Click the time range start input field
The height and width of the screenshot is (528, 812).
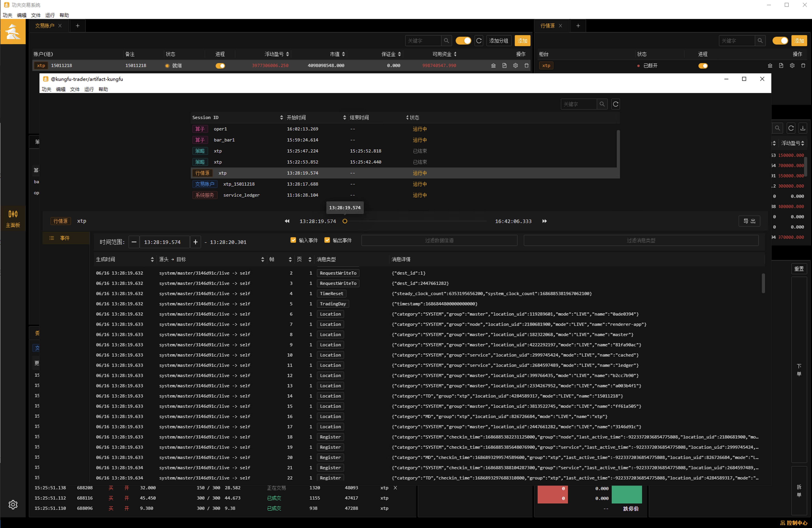pyautogui.click(x=164, y=242)
